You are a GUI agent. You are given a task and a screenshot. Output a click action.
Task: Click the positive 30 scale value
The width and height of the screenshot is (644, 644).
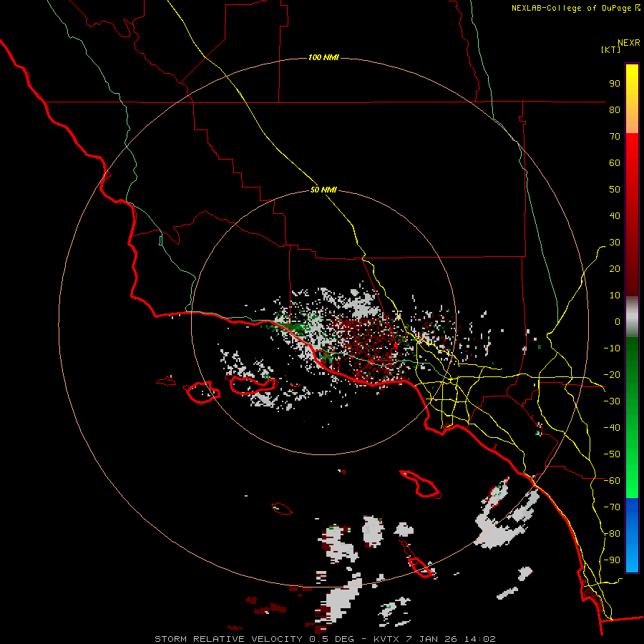[x=615, y=243]
